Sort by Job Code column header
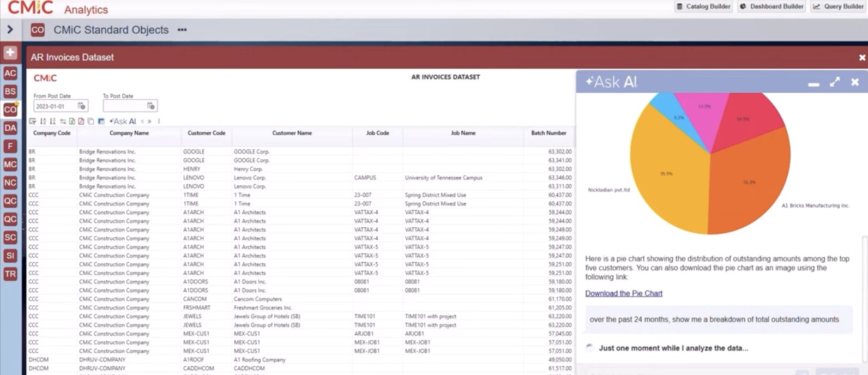868x375 pixels. tap(378, 133)
